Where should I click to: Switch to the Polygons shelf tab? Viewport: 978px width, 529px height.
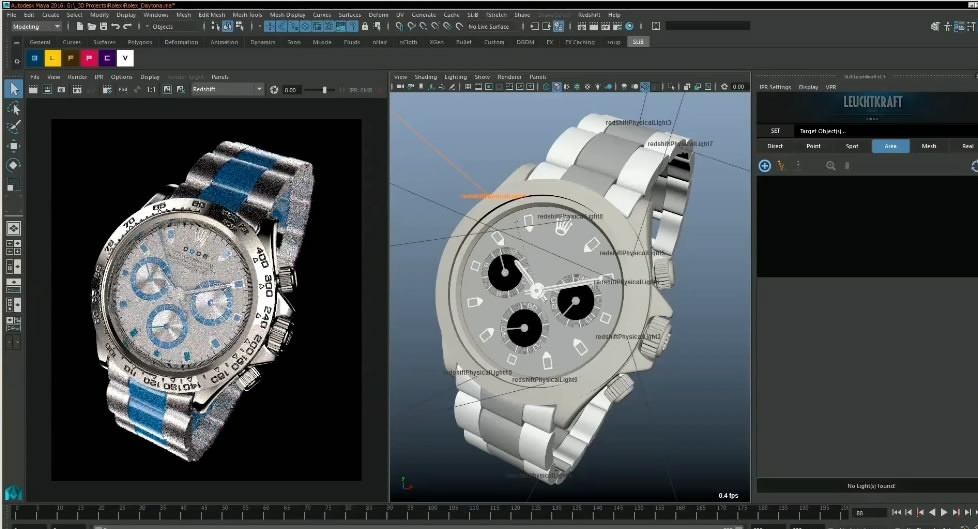140,42
